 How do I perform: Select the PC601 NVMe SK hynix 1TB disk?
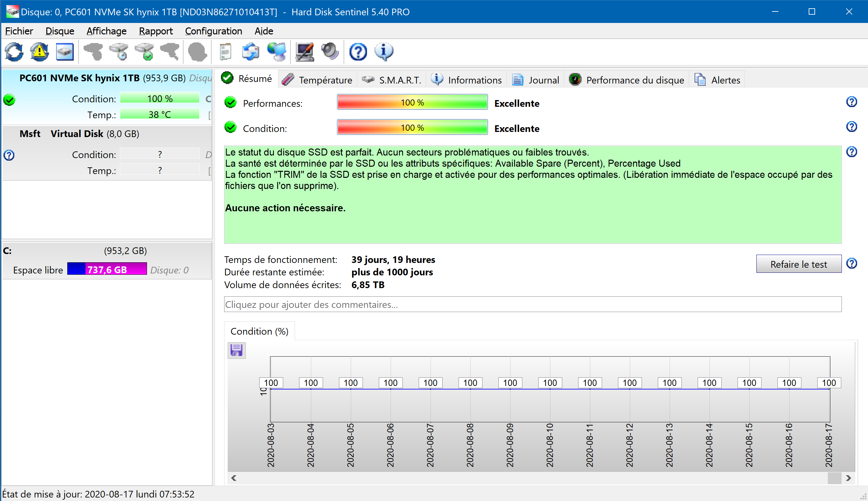pos(107,96)
